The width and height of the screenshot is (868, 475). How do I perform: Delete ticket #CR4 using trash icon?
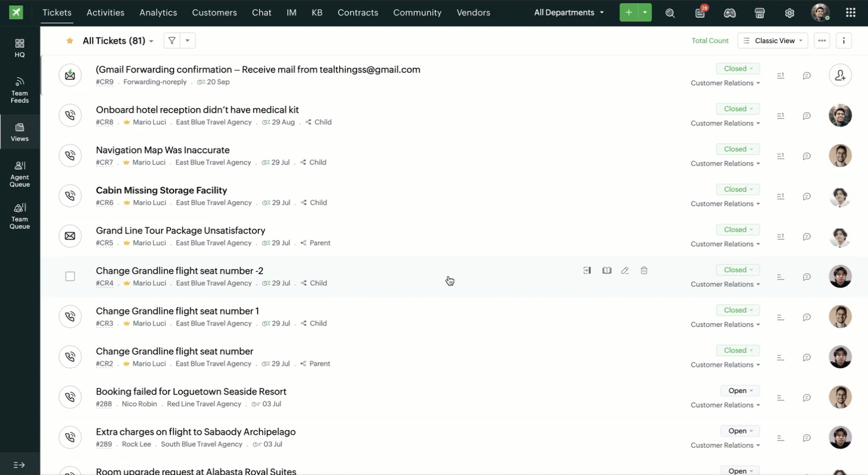click(644, 270)
